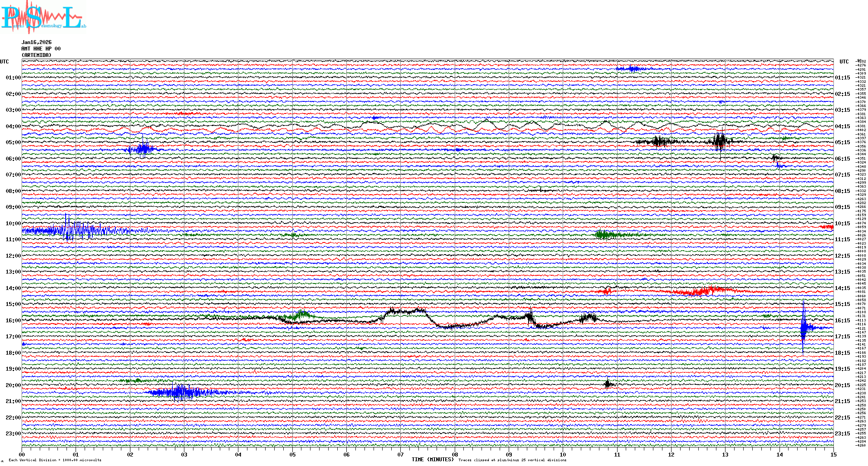This screenshot has width=868, height=466.
Task: Click the AMT HHE HP 00 station text
Action: click(x=41, y=49)
